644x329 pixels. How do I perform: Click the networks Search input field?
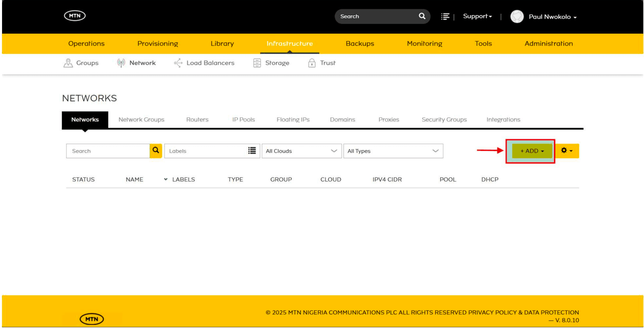[108, 151]
